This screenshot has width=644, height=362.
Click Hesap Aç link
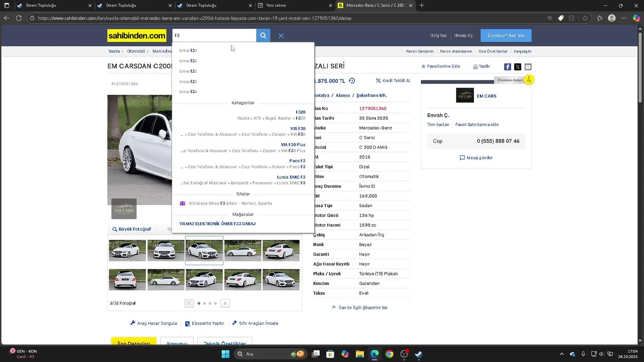pos(463,36)
